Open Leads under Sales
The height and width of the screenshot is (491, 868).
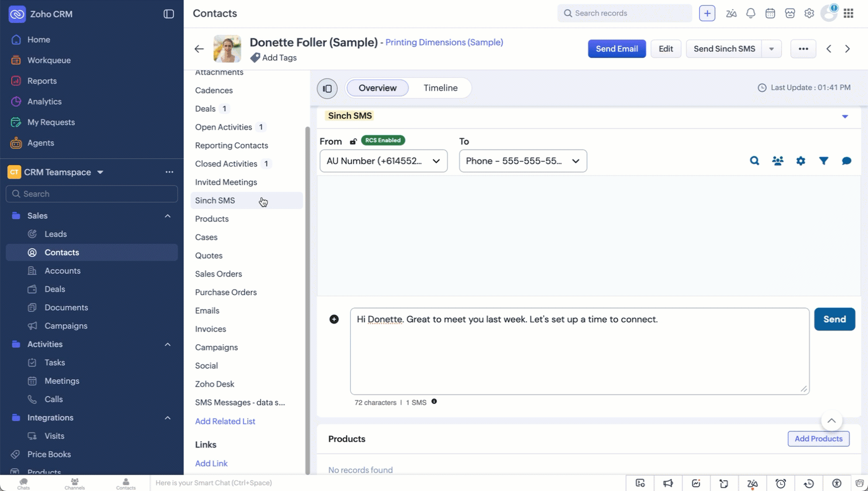56,234
